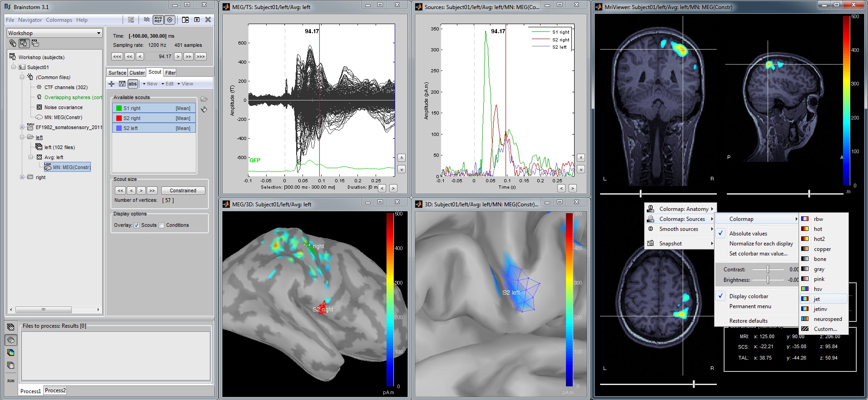Toggle the AVG REF average reference button
This screenshot has height=400, width=868.
click(x=158, y=20)
